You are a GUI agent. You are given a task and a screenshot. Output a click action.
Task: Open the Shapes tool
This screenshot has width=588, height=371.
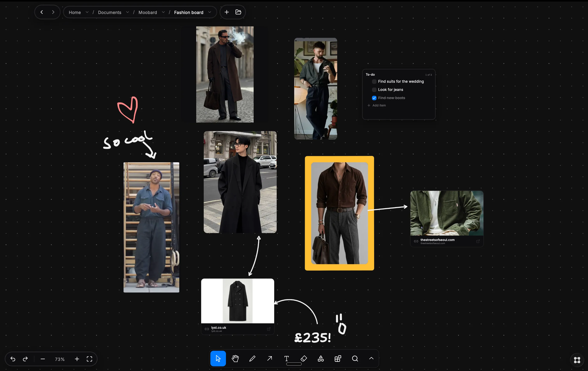click(x=321, y=359)
